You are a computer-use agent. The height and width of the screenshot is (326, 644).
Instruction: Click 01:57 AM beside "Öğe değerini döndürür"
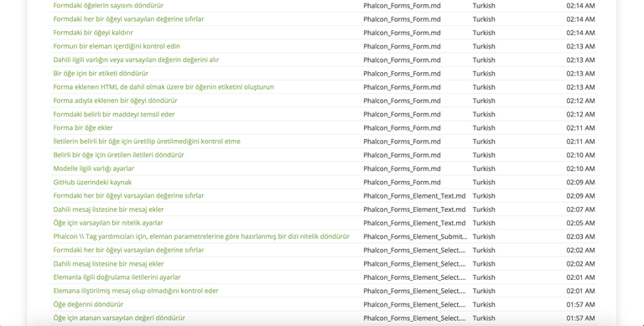[x=580, y=304]
